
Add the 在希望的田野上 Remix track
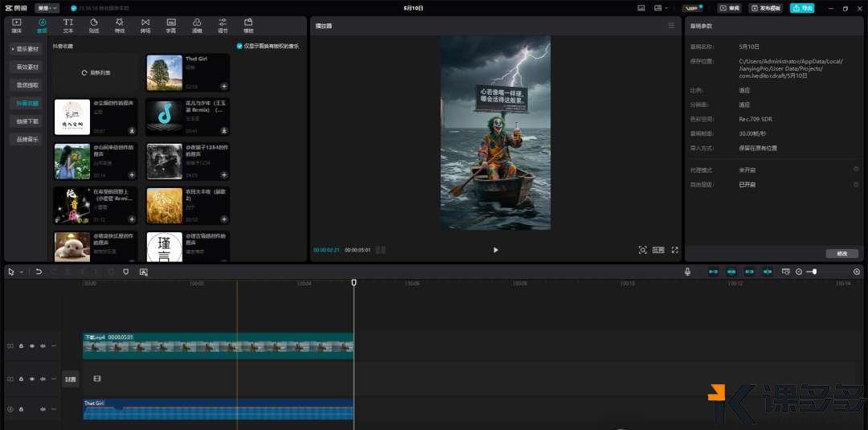(133, 219)
